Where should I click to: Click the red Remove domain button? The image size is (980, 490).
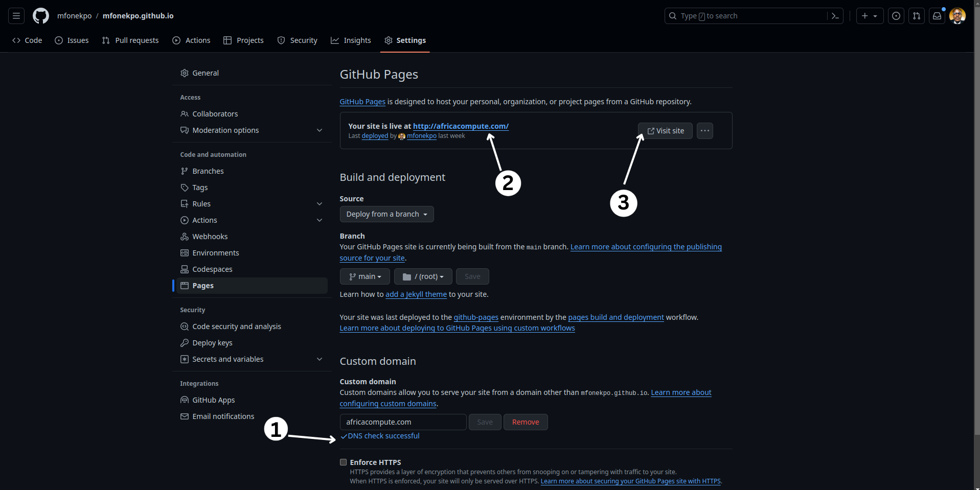coord(526,422)
